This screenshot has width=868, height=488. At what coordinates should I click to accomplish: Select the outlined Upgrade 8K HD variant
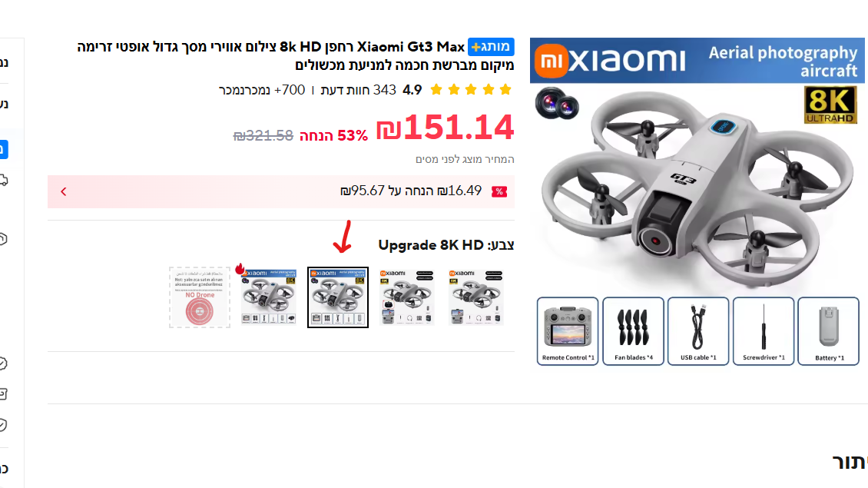pyautogui.click(x=338, y=297)
